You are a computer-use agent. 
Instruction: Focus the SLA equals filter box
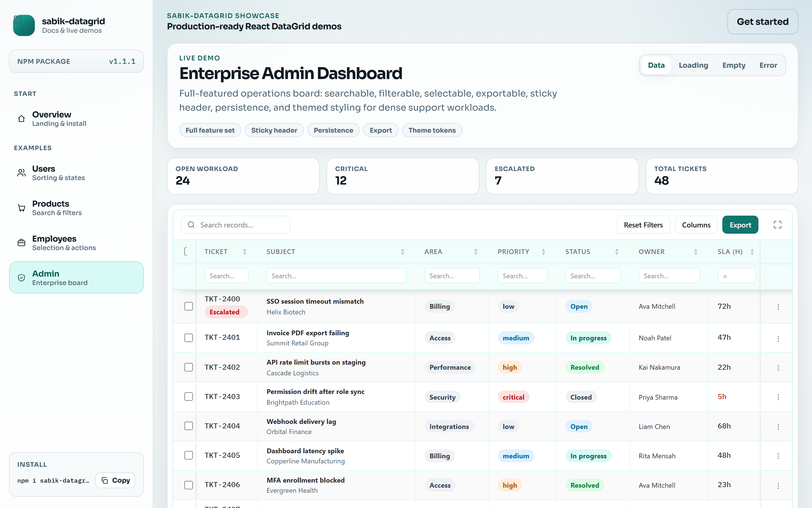click(x=737, y=275)
